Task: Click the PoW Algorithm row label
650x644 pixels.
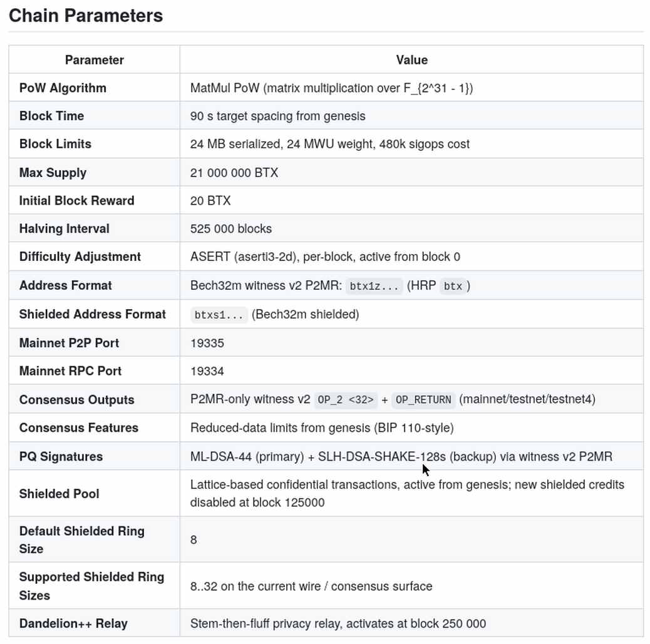Action: tap(63, 88)
